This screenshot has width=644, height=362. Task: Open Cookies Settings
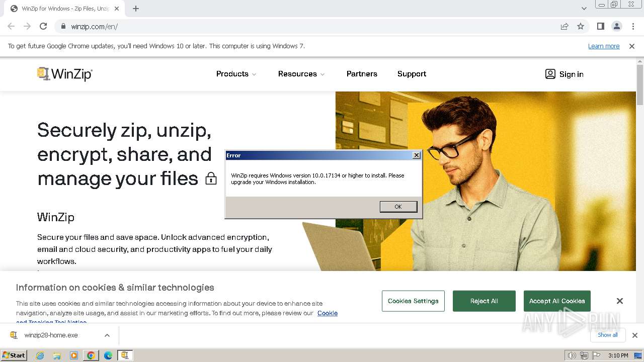point(413,301)
